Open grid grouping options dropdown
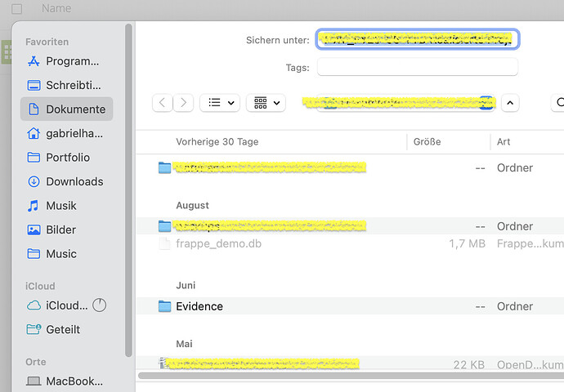Viewport: 564px width, 392px height. tap(266, 103)
